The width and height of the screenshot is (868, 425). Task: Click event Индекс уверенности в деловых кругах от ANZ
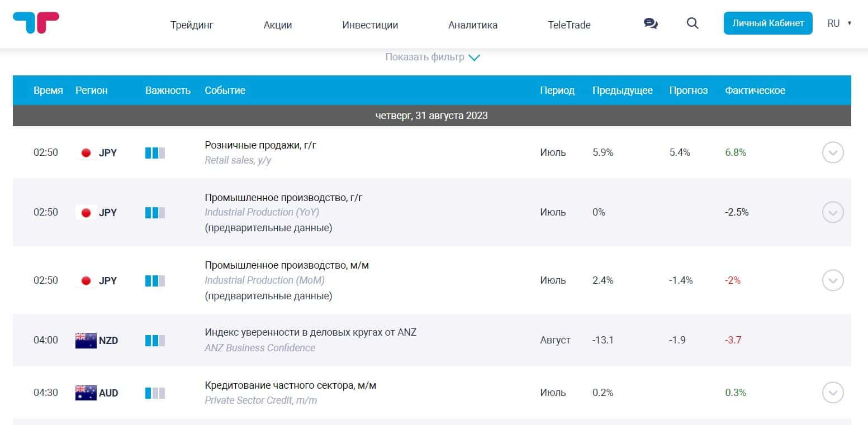[x=310, y=332]
